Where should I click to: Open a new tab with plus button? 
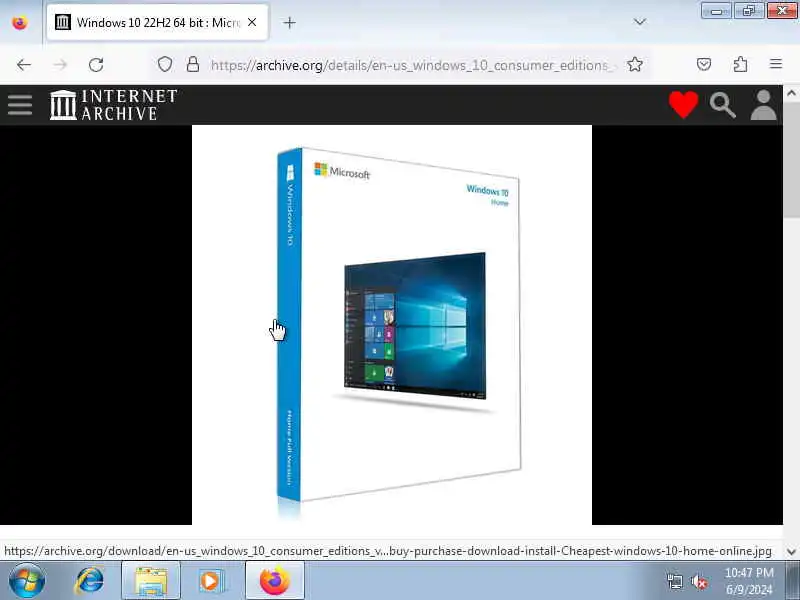click(289, 22)
